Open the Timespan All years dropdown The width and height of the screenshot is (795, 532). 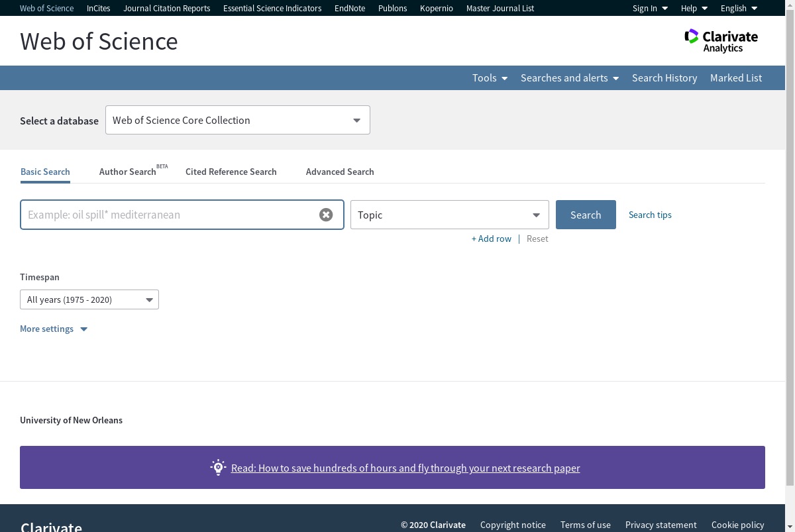[x=89, y=299]
